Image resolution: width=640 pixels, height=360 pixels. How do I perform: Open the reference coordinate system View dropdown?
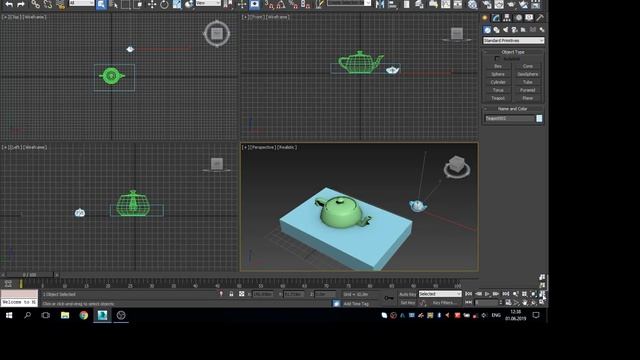coord(208,3)
